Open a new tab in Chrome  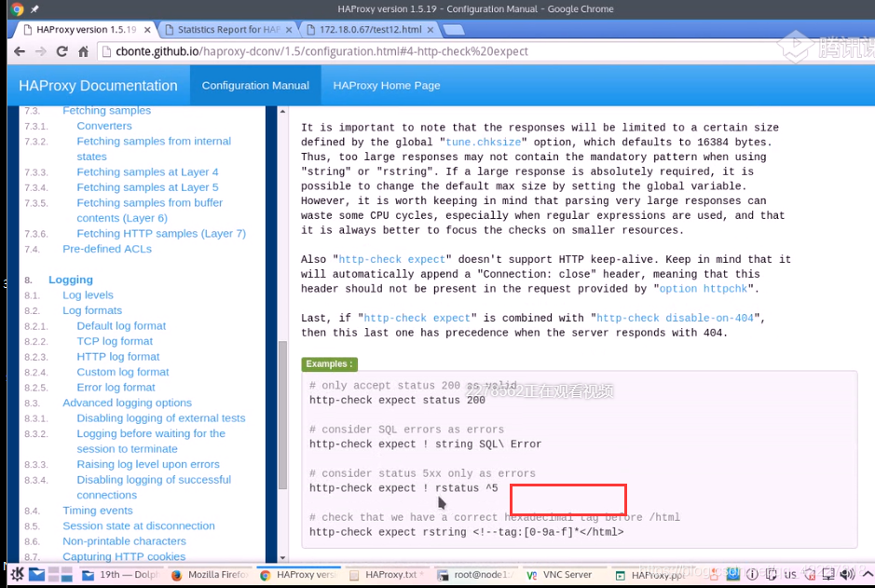(454, 30)
